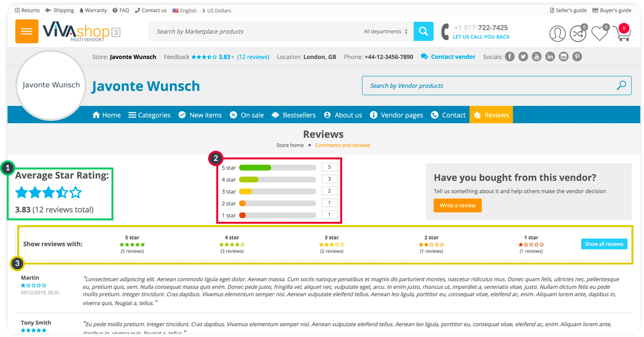Click the blue search magnifier button
Image resolution: width=644 pixels, height=337 pixels.
pyautogui.click(x=423, y=32)
